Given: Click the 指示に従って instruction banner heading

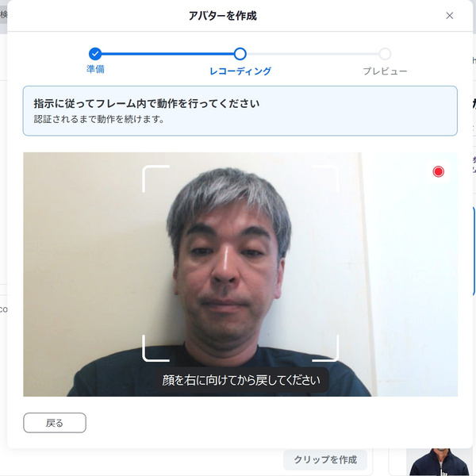Looking at the screenshot, I should [x=147, y=103].
